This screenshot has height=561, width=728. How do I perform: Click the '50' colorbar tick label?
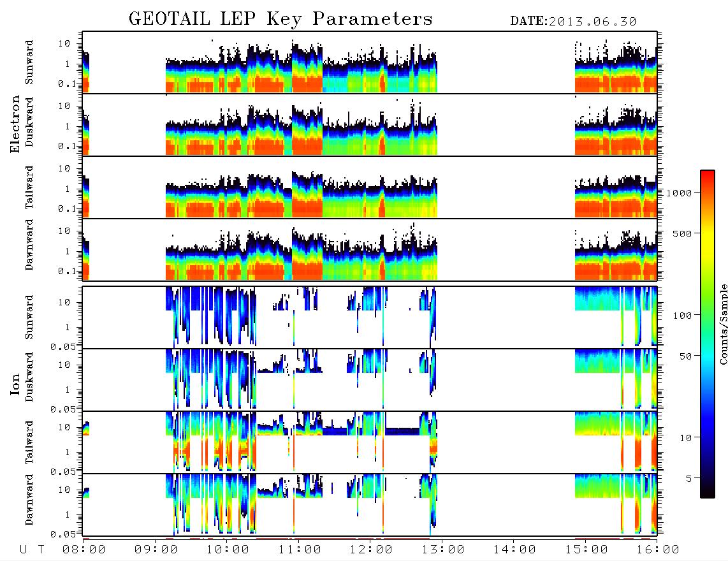pos(685,356)
